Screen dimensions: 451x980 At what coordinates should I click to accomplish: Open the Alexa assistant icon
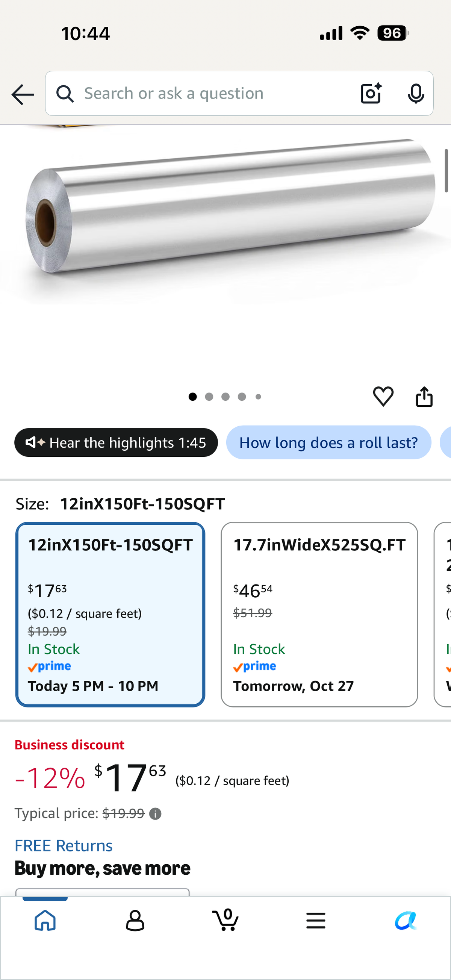point(406,921)
